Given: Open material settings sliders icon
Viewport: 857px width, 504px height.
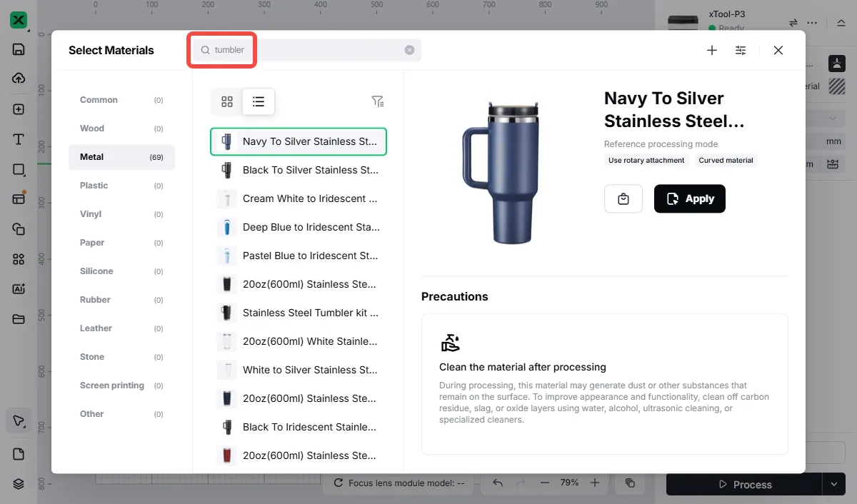Looking at the screenshot, I should coord(741,50).
